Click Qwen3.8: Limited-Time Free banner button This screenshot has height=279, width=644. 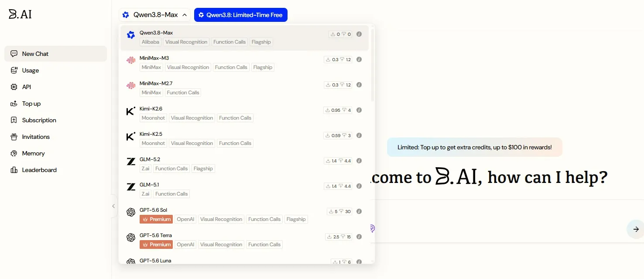tap(241, 15)
